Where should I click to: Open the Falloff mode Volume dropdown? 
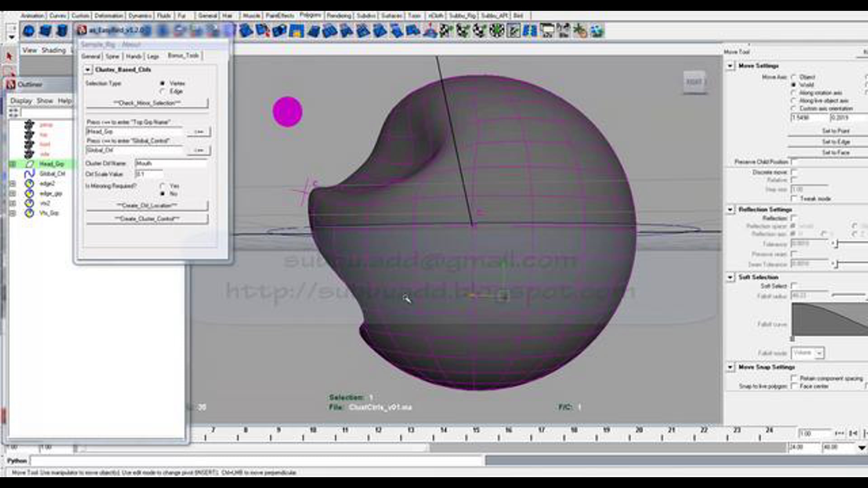tap(808, 353)
